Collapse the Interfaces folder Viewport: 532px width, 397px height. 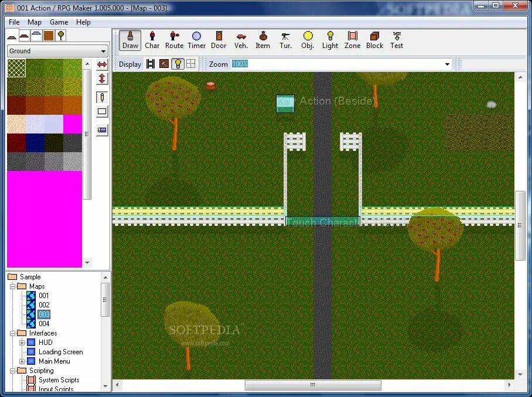[12, 333]
